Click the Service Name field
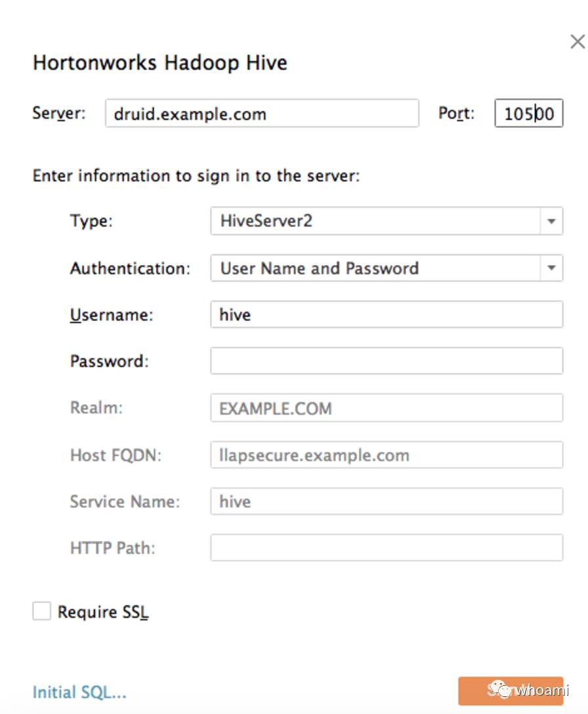 (386, 502)
